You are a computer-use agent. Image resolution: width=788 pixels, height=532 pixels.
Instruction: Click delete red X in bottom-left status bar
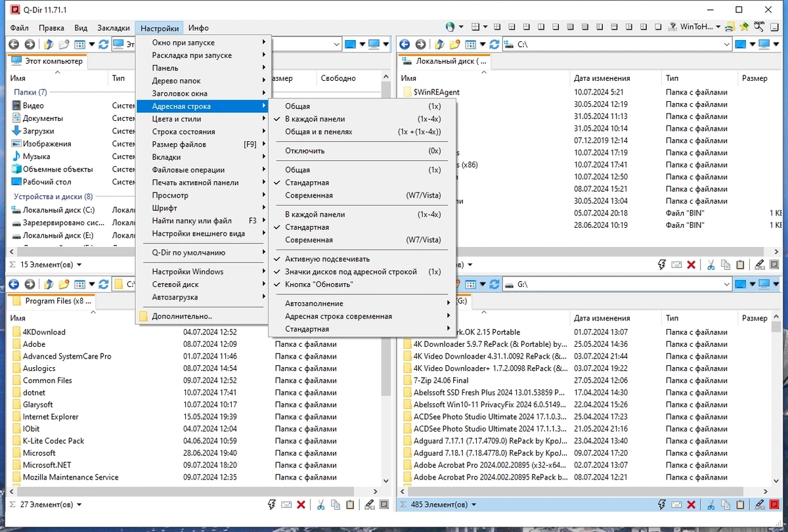click(301, 504)
